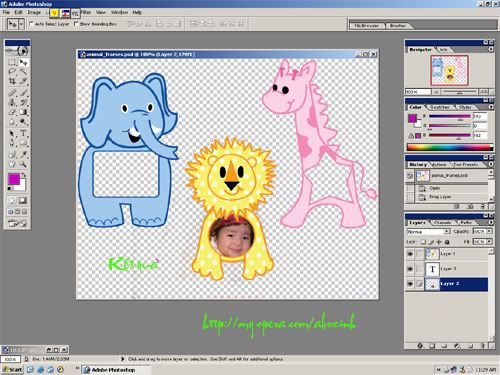Open the layer Opacity dropdown arrow
Viewport: 500px width, 375px height.
[489, 231]
